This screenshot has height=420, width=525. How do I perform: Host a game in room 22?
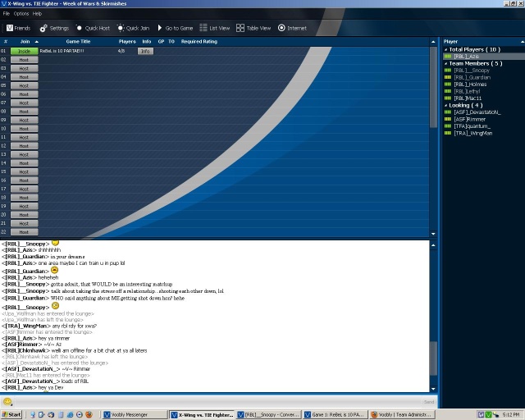tap(24, 232)
